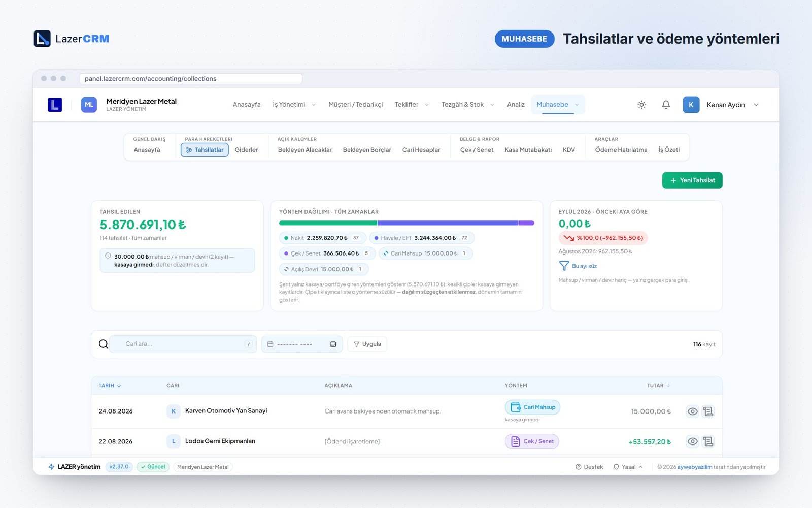Screen dimensions: 812x508
Task: Expand Tezgâh & Stok menu
Action: [468, 105]
